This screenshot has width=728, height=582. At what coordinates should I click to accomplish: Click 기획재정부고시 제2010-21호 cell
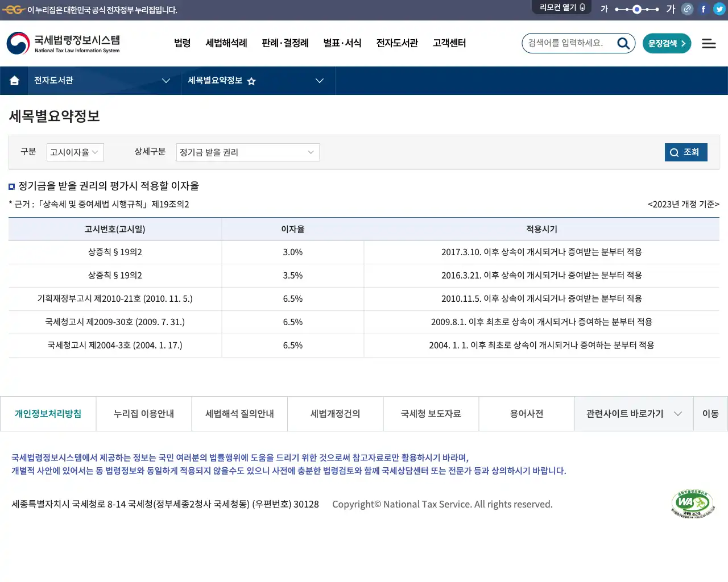click(115, 299)
